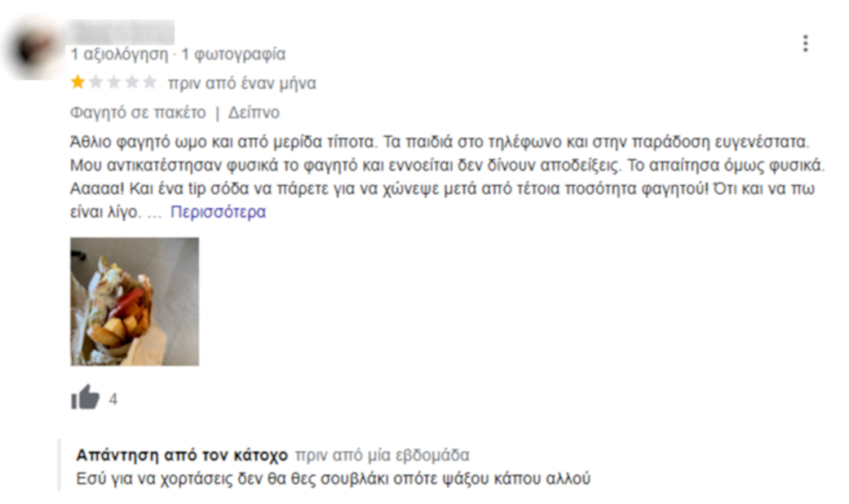Screen dimensions: 849x504
Task: Click the blurred reviewer name
Action: (x=121, y=32)
